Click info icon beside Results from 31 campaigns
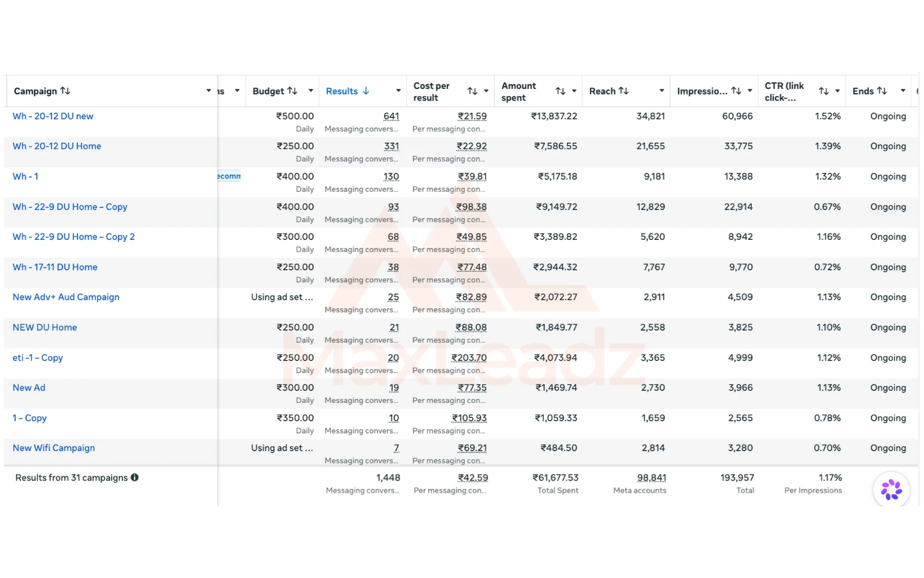 (x=135, y=477)
